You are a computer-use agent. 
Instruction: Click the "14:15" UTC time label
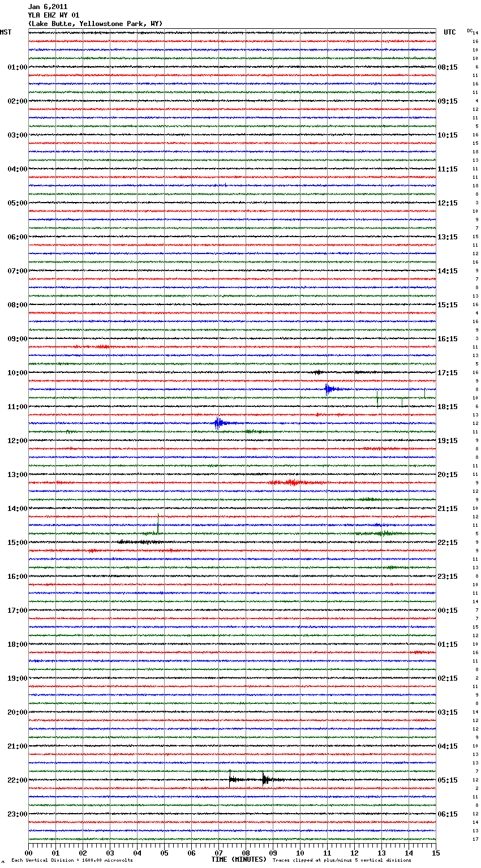[x=448, y=271]
